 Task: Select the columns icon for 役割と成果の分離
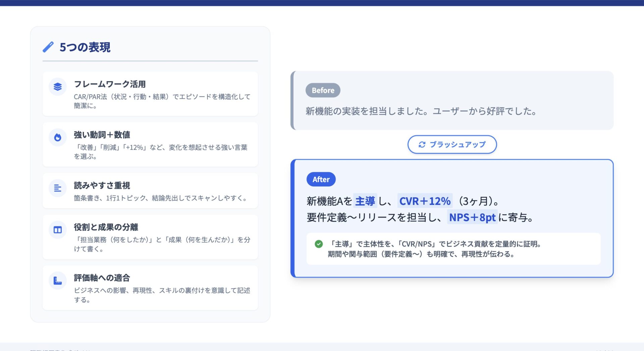coord(58,230)
